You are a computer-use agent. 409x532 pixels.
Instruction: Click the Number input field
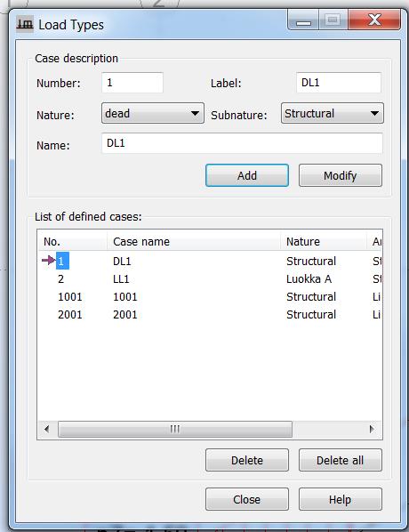(x=132, y=83)
